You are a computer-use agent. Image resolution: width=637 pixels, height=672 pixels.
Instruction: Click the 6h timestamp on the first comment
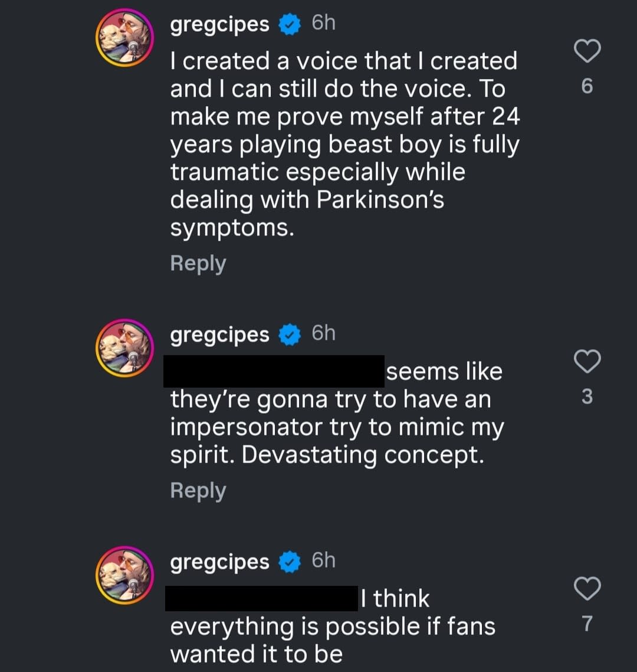[321, 22]
